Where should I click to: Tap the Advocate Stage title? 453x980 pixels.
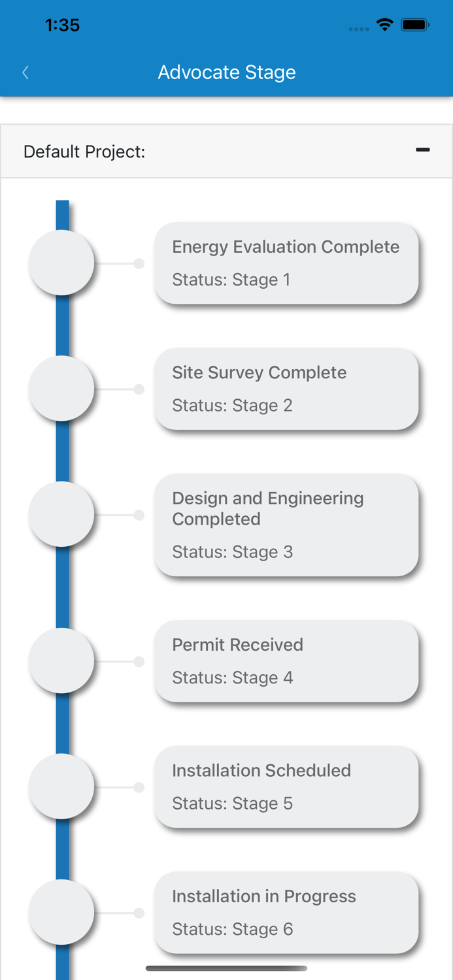tap(227, 72)
